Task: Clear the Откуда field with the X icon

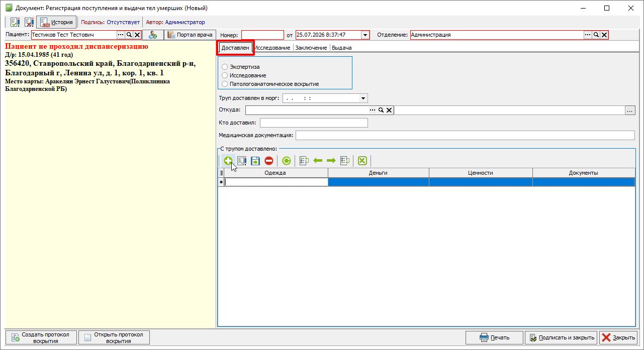Action: tap(389, 110)
